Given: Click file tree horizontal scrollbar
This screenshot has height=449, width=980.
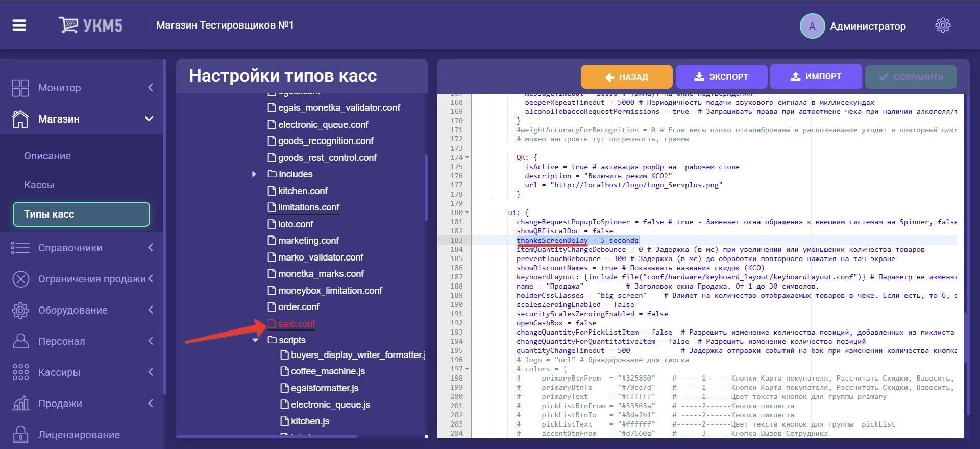Looking at the screenshot, I should [x=266, y=437].
